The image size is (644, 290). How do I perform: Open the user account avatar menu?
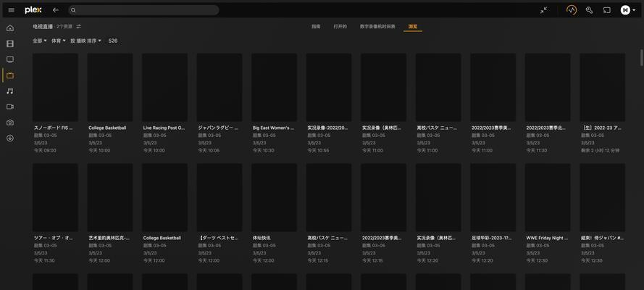[x=627, y=10]
